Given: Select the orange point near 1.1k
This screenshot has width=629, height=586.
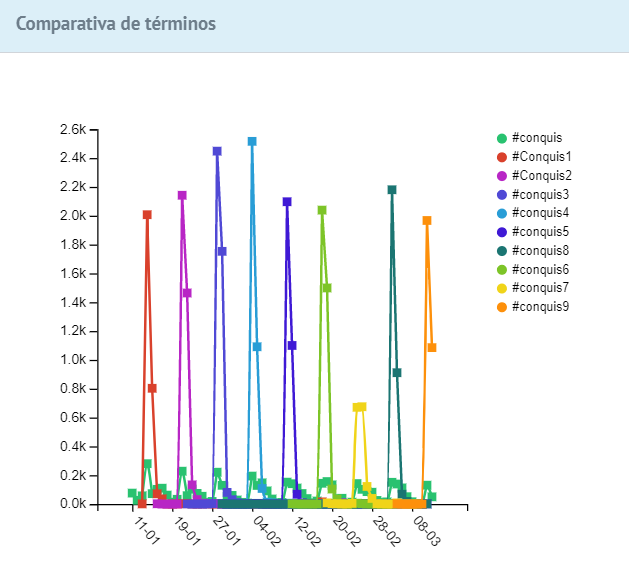Looking at the screenshot, I should click(x=432, y=348).
